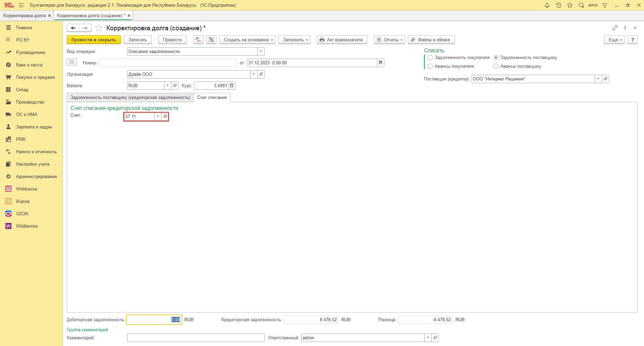Expand Организация dropdown arrow

[x=254, y=74]
